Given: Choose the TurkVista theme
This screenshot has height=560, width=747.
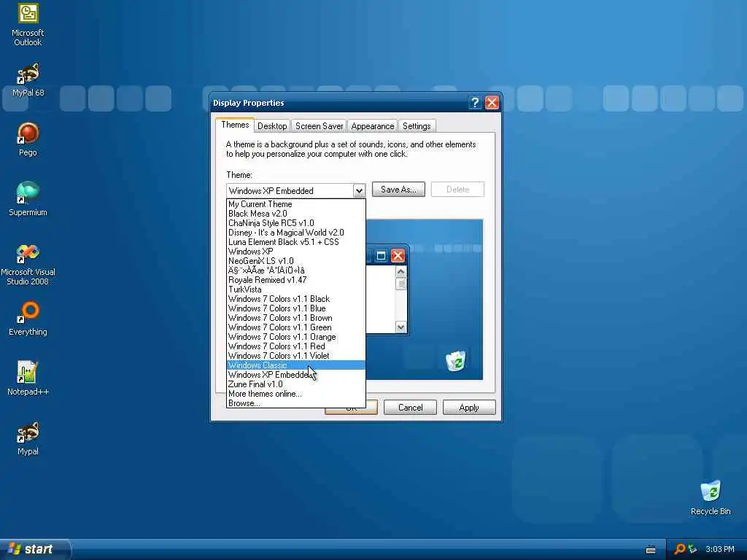Looking at the screenshot, I should click(296, 289).
